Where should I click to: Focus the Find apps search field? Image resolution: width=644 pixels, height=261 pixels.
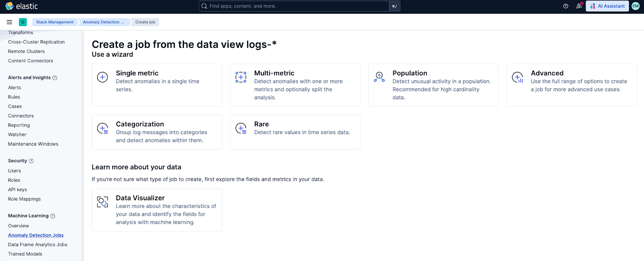[294, 6]
